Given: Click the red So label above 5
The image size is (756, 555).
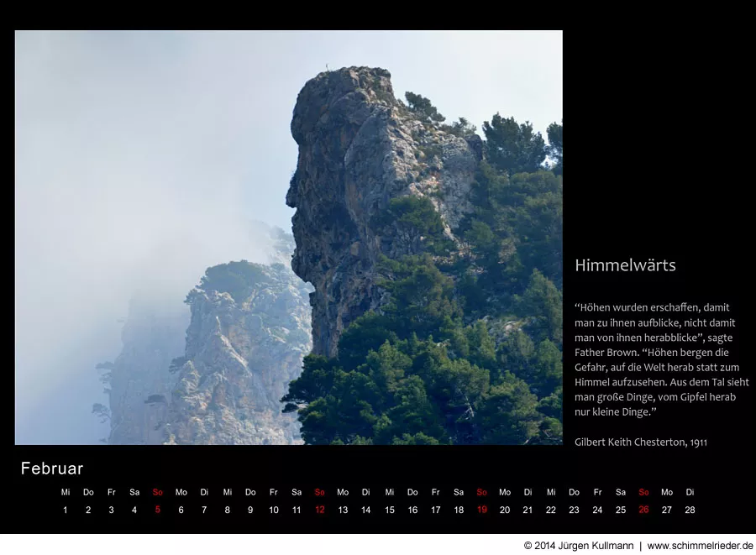Looking at the screenshot, I should pyautogui.click(x=157, y=492).
